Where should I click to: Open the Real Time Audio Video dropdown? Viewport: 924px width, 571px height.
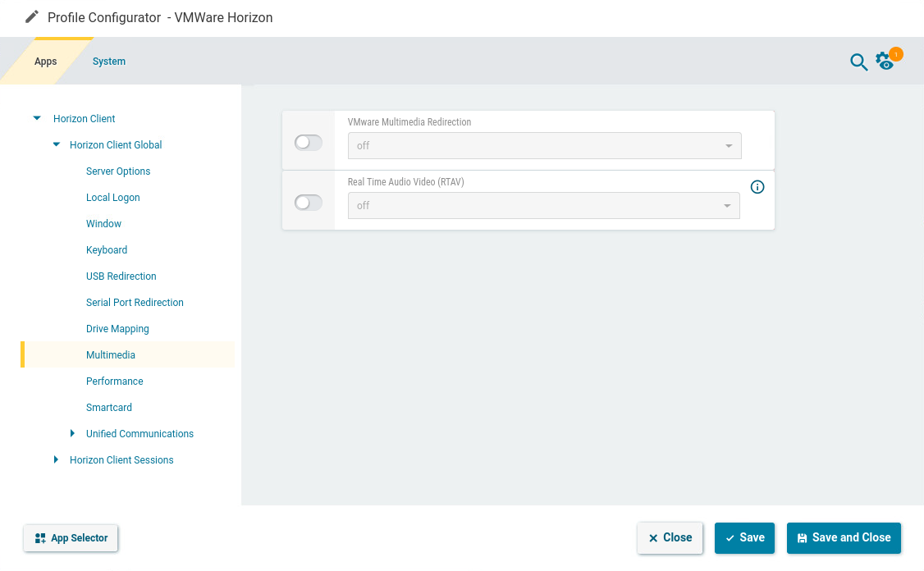pos(544,206)
